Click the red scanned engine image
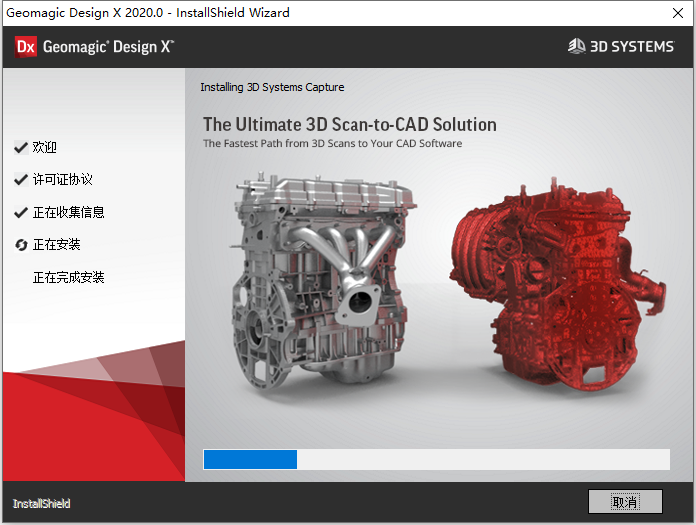The width and height of the screenshot is (696, 525). click(x=557, y=284)
